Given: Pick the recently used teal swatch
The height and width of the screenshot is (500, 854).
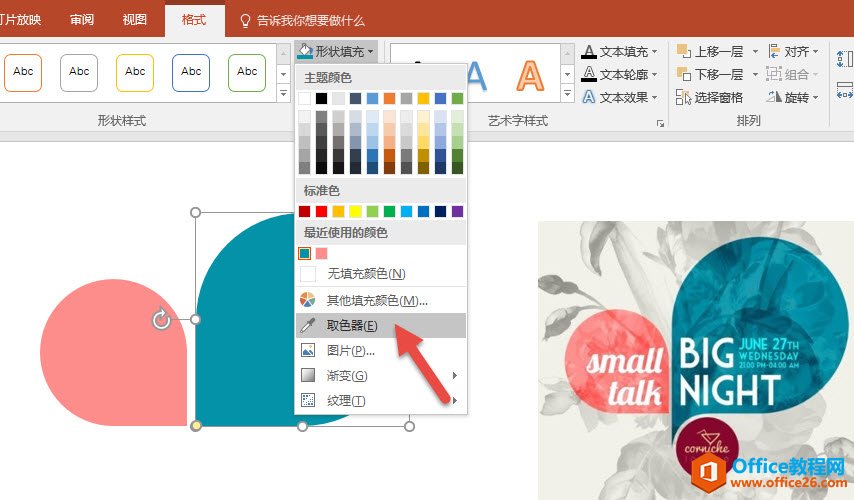Looking at the screenshot, I should pos(304,253).
